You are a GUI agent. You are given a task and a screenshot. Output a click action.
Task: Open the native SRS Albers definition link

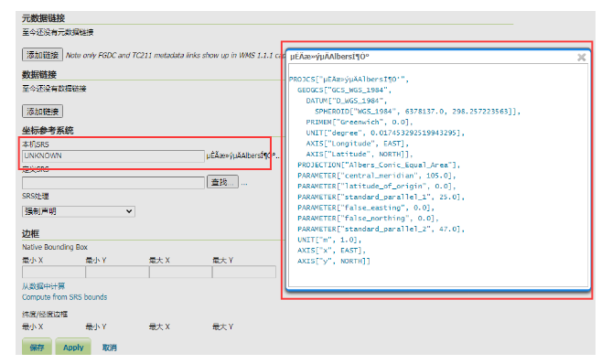pos(242,155)
